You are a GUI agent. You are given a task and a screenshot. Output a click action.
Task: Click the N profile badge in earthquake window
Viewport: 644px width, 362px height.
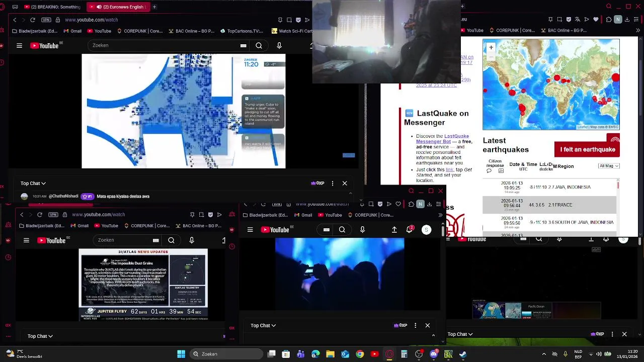click(618, 20)
